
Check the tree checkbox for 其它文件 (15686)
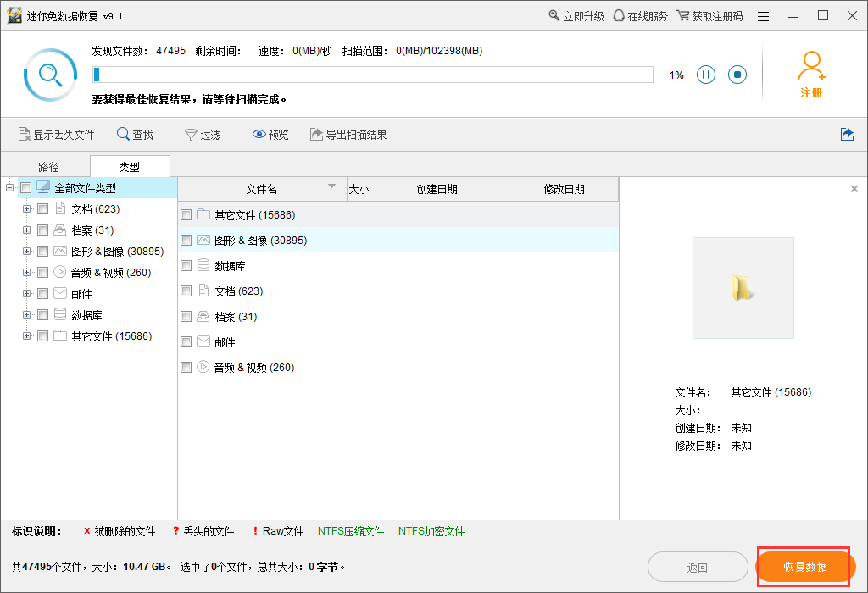coord(42,335)
